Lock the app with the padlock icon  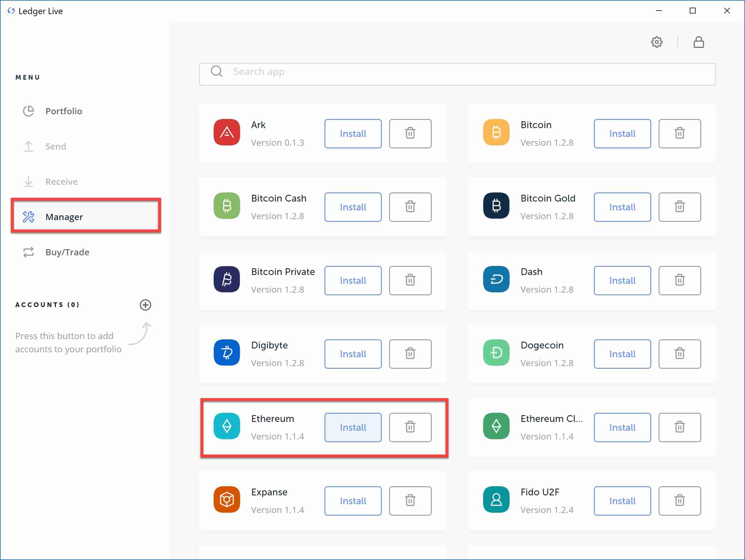pyautogui.click(x=699, y=42)
